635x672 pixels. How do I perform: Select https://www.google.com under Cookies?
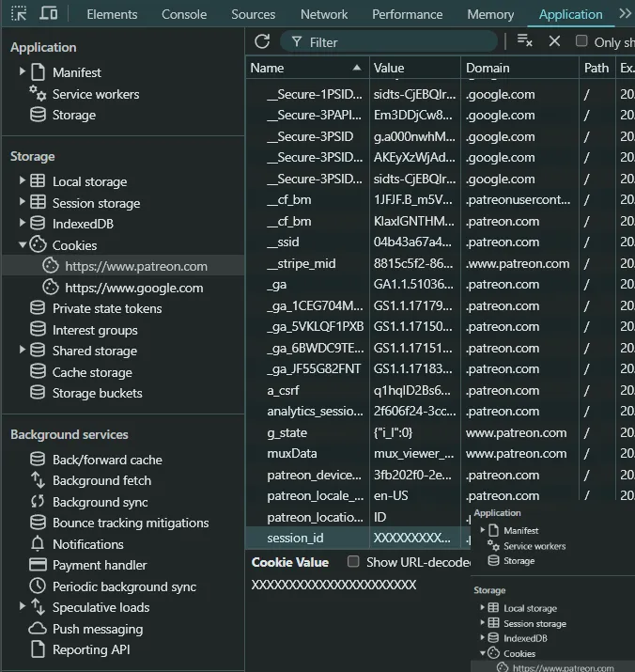(123, 288)
